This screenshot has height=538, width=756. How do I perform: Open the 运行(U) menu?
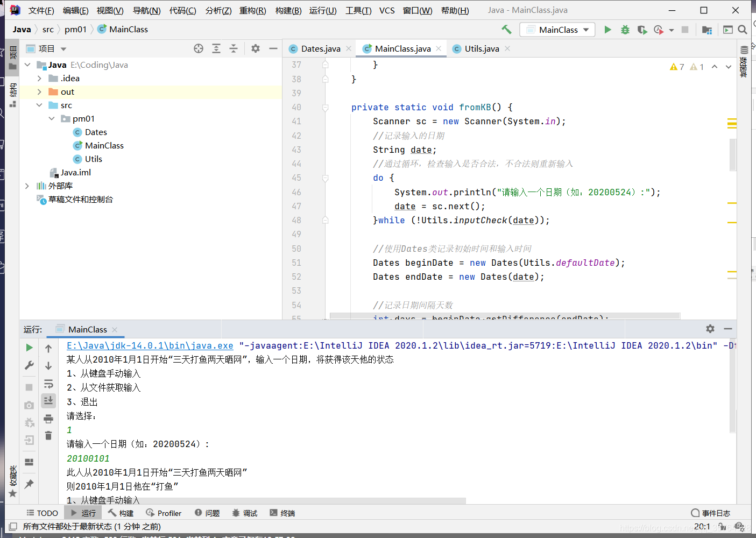pos(323,10)
